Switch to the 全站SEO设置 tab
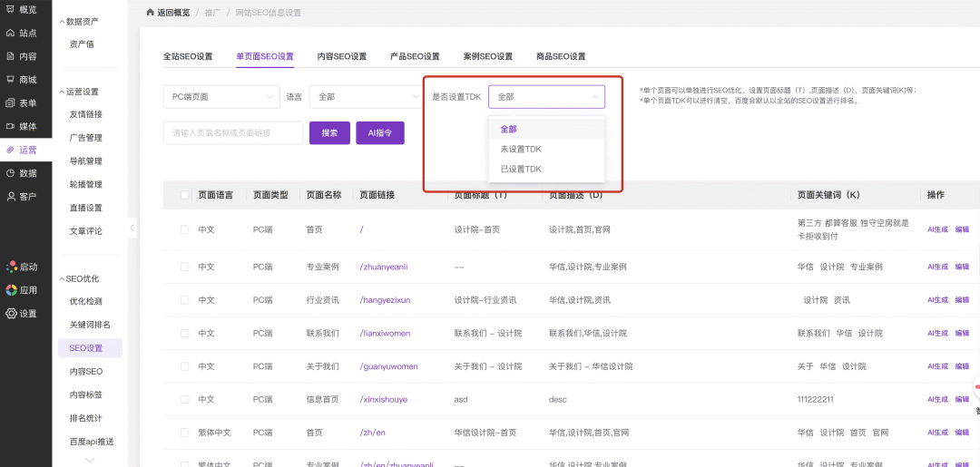The width and height of the screenshot is (980, 467). 188,56
